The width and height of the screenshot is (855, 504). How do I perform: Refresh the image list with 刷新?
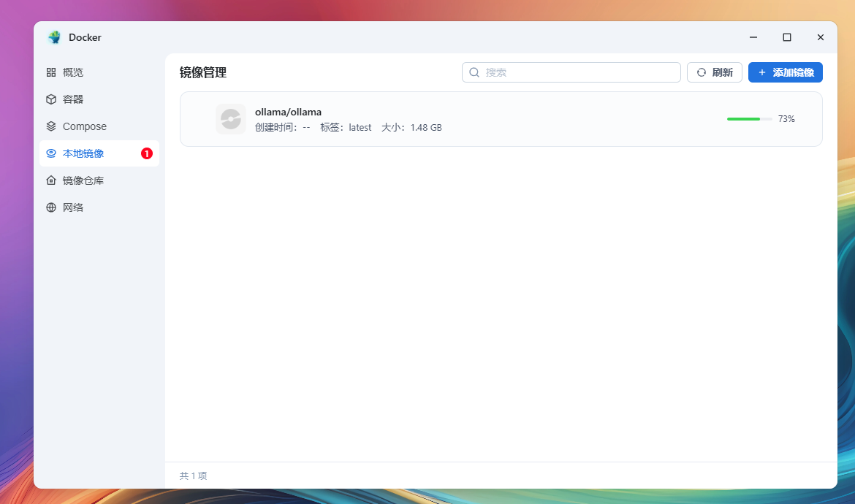(714, 72)
